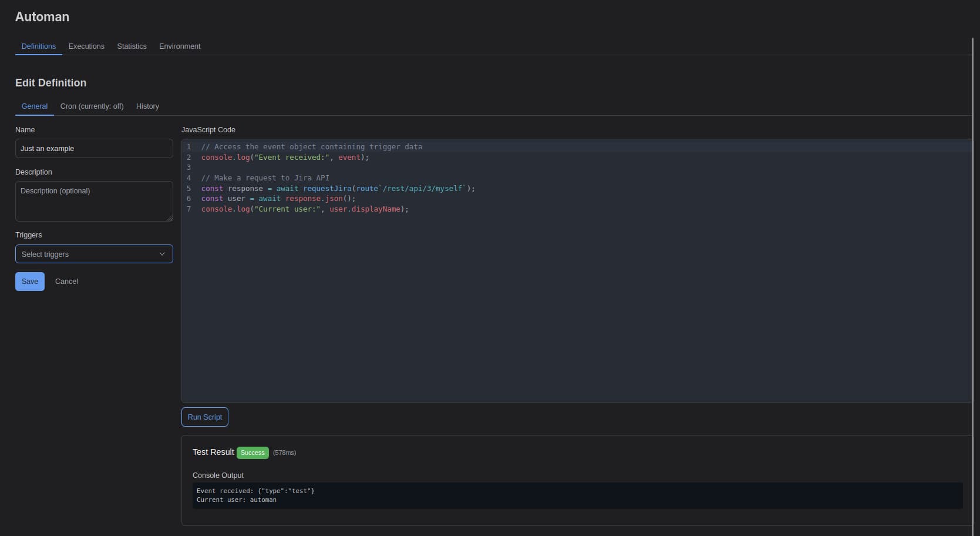Click the resize handle of Description box
The image size is (980, 536).
point(170,218)
